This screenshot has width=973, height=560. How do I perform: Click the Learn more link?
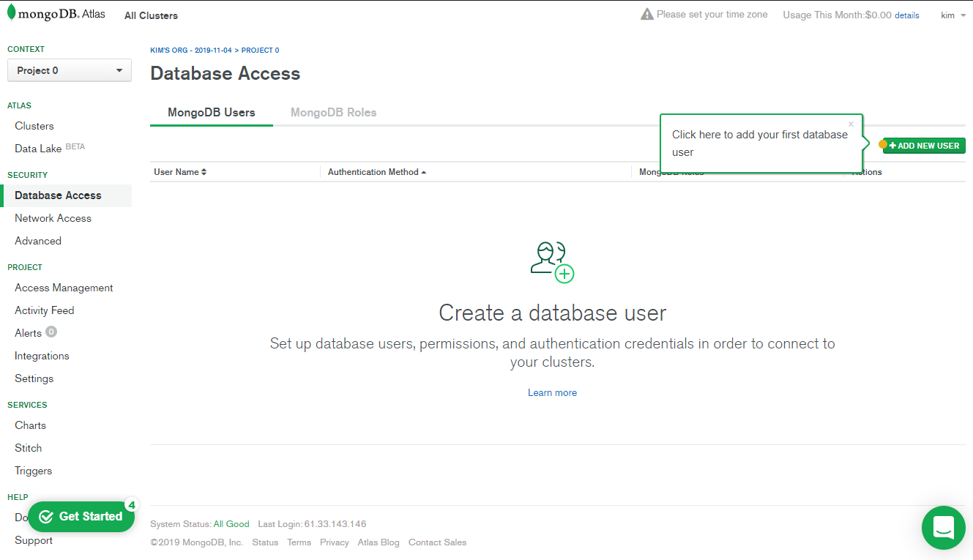(x=552, y=393)
